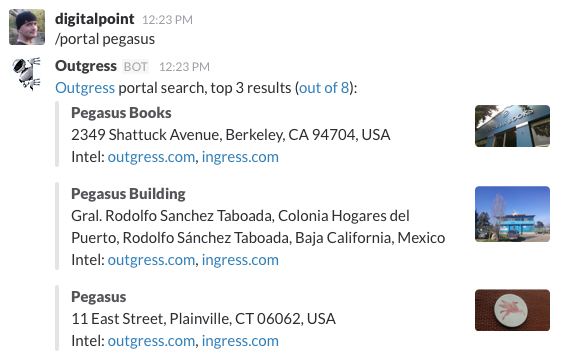
Task: Click the 12:23 PM timestamp on Outgress message
Action: point(184,67)
